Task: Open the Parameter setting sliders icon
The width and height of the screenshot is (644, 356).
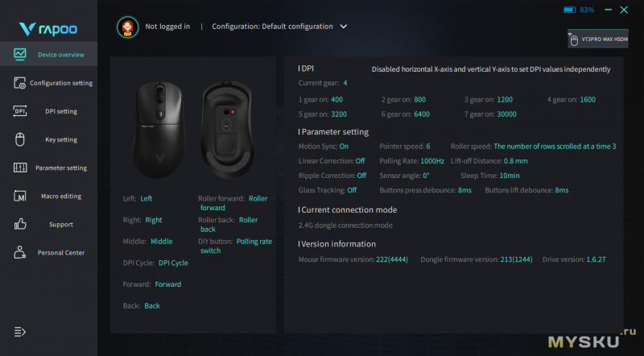Action: (21, 168)
